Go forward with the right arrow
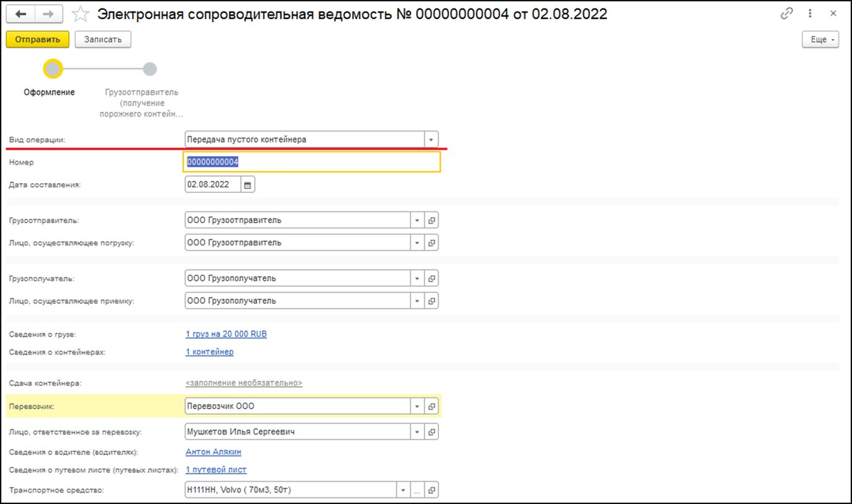 (48, 14)
